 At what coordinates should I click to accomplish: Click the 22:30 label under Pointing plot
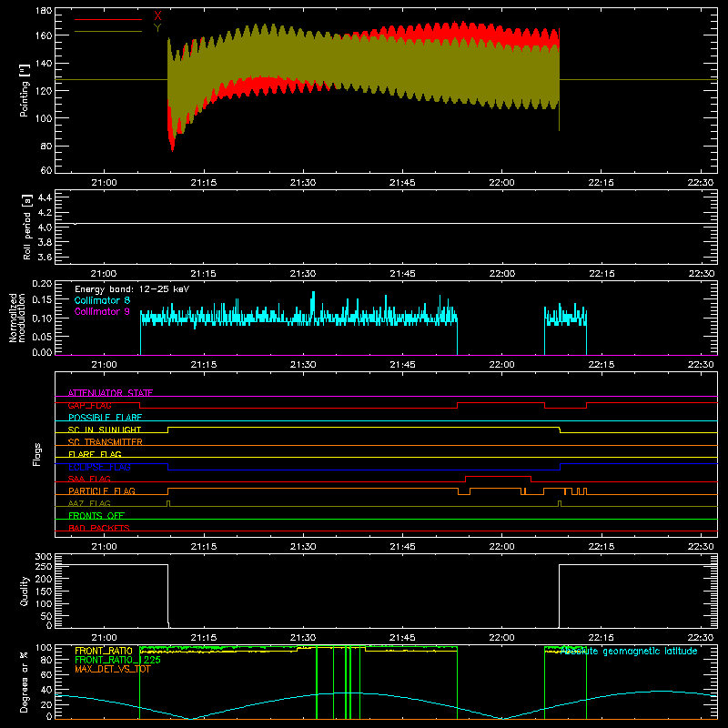pos(701,183)
